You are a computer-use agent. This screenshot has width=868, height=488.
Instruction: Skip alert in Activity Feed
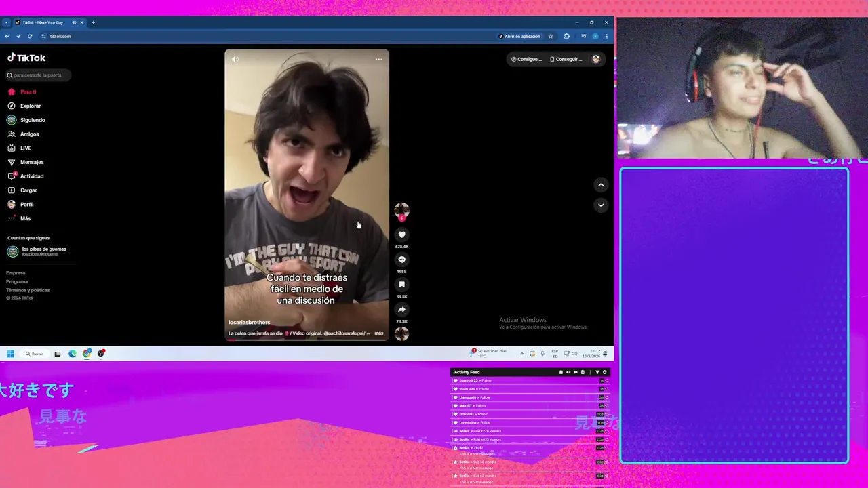(x=575, y=372)
